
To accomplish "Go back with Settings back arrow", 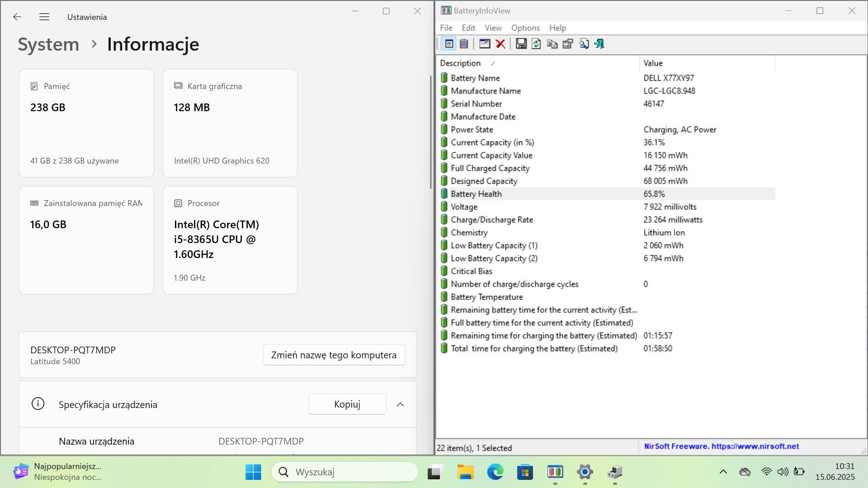I will 17,17.
